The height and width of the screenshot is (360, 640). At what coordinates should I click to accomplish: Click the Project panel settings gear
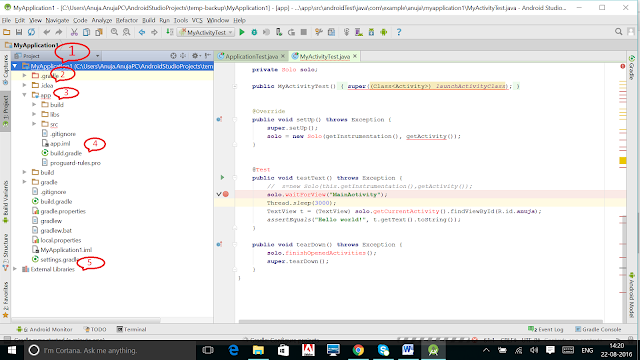[x=195, y=56]
